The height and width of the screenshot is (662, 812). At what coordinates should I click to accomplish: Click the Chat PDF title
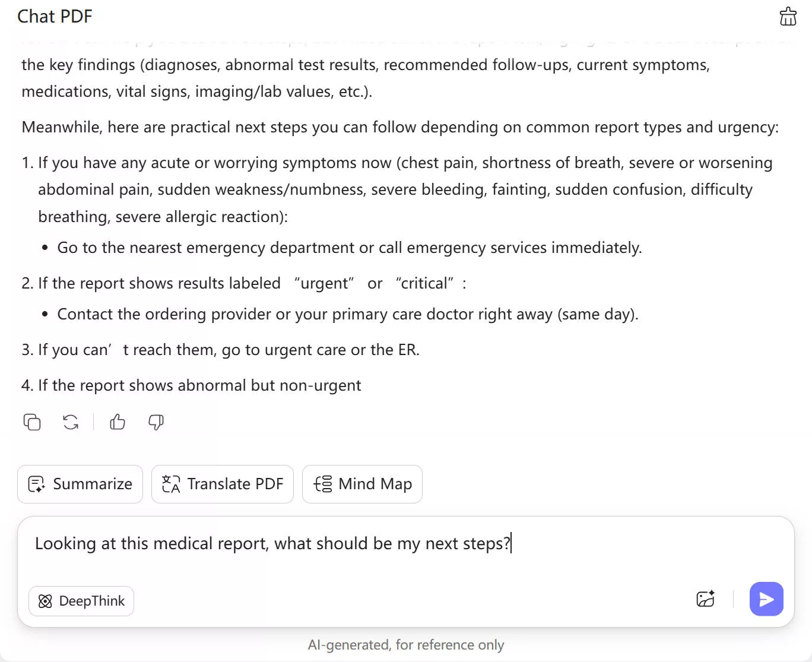[x=55, y=17]
